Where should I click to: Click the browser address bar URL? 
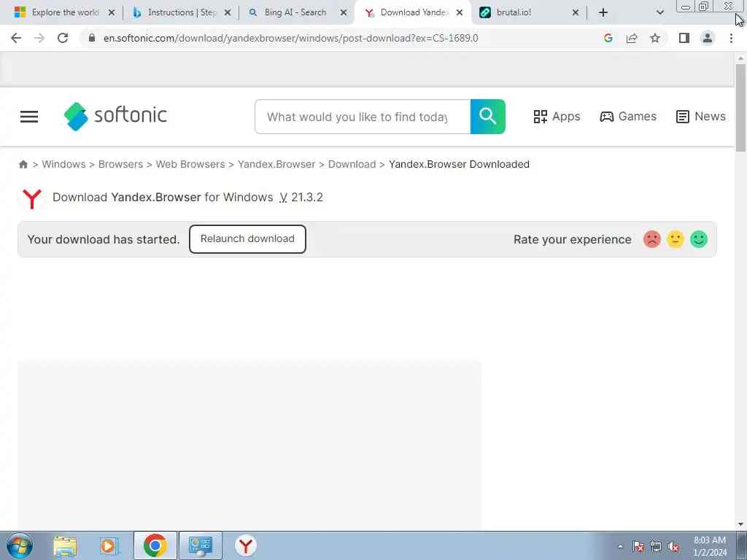(290, 38)
